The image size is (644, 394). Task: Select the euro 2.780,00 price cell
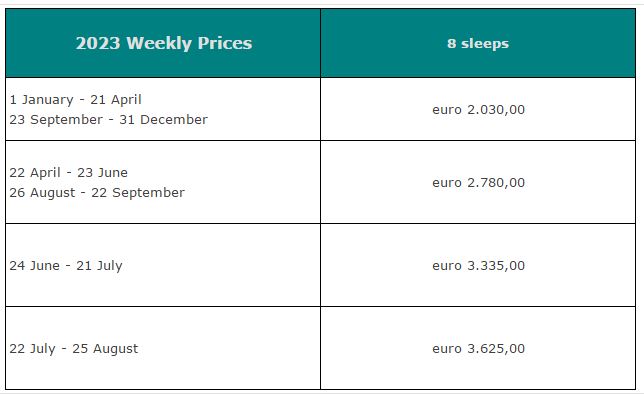pyautogui.click(x=478, y=182)
